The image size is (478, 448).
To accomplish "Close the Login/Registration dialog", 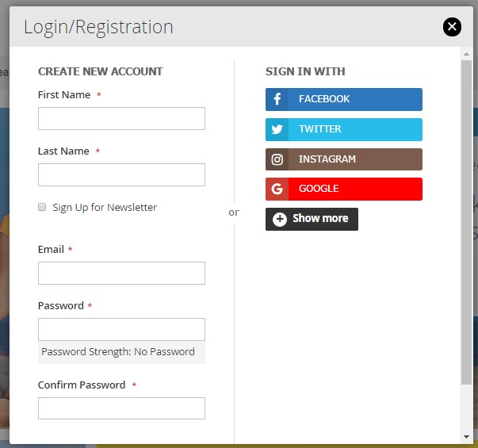I will pyautogui.click(x=452, y=27).
